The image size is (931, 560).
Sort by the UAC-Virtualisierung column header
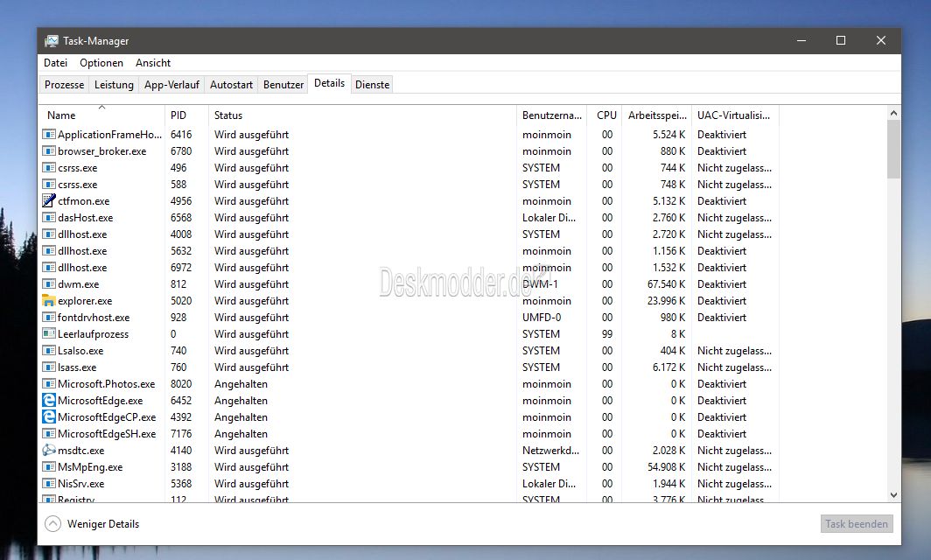tap(735, 115)
